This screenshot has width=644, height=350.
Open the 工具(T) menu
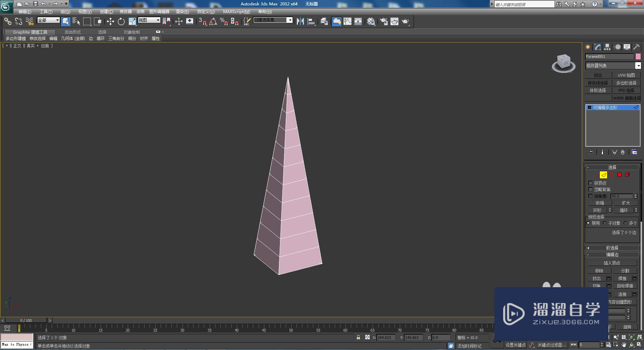46,12
